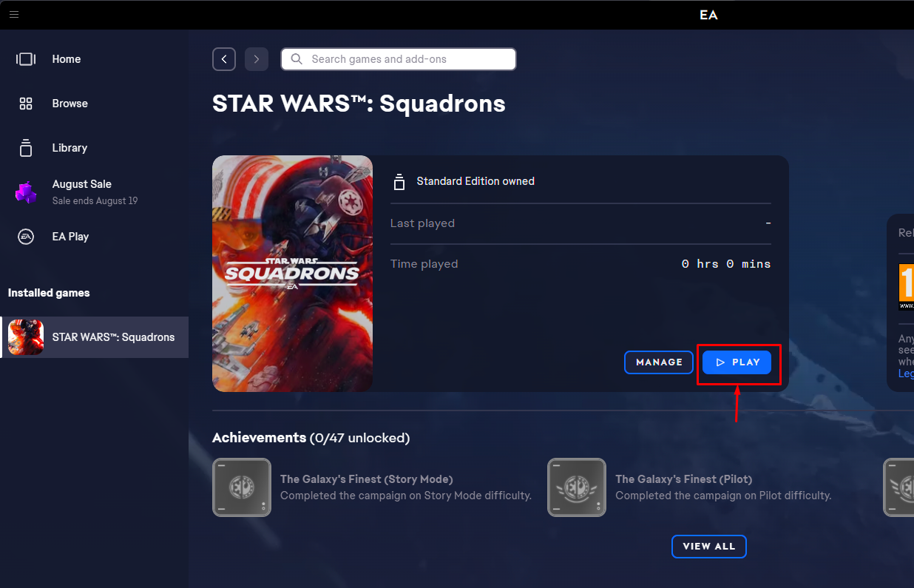Click Completed the campaign on Pilot description
The height and width of the screenshot is (588, 914).
[x=723, y=496]
